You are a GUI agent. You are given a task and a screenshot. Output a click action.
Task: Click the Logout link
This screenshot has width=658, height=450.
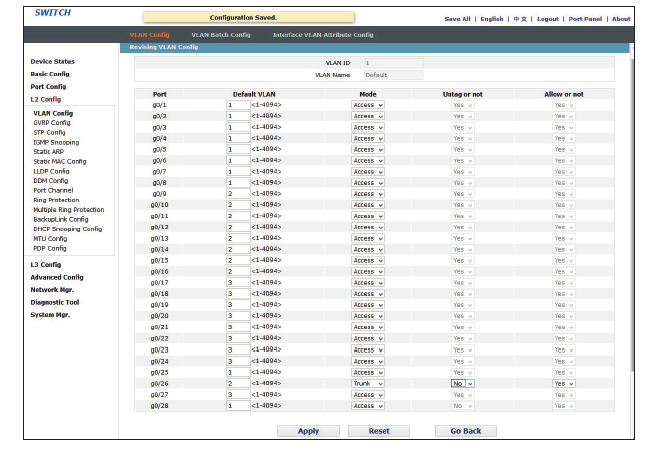pyautogui.click(x=547, y=19)
